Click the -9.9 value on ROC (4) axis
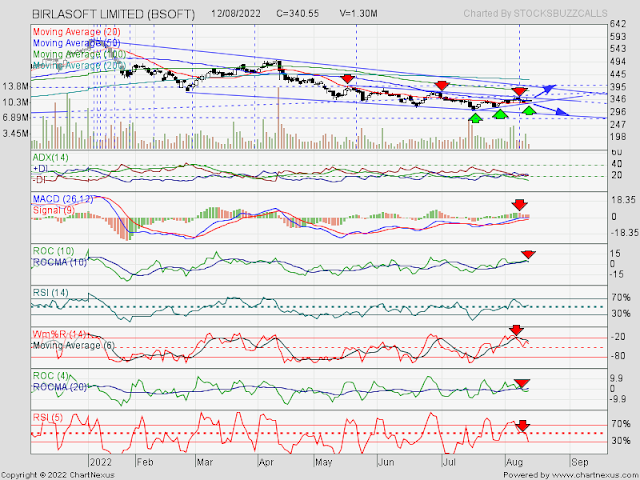 click(620, 399)
